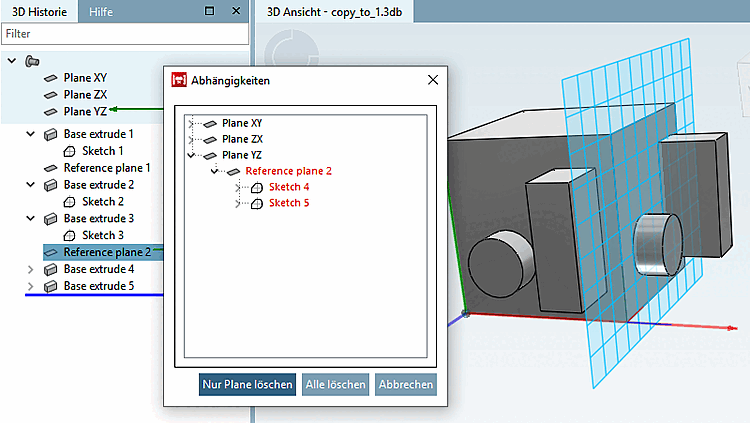The width and height of the screenshot is (750, 423).
Task: Click the Abhängigkeiten dialog title icon
Action: tap(179, 80)
